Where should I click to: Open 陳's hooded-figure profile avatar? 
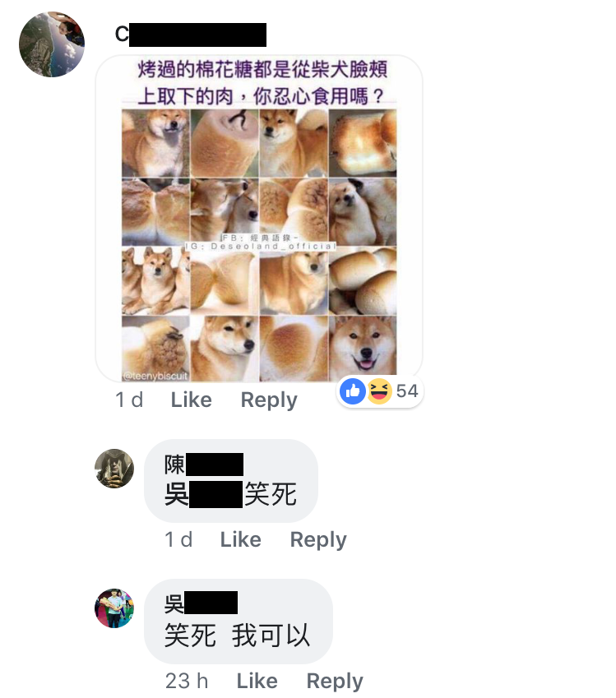pyautogui.click(x=114, y=469)
